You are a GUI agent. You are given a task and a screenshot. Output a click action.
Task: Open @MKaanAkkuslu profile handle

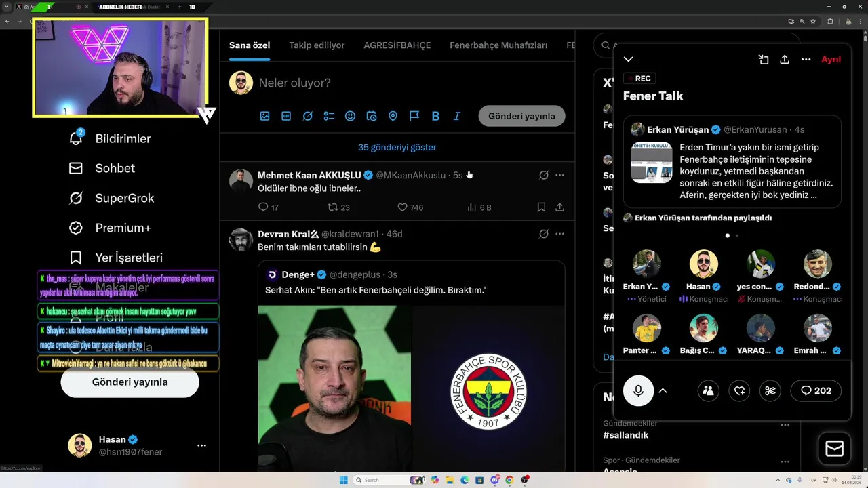coord(411,175)
